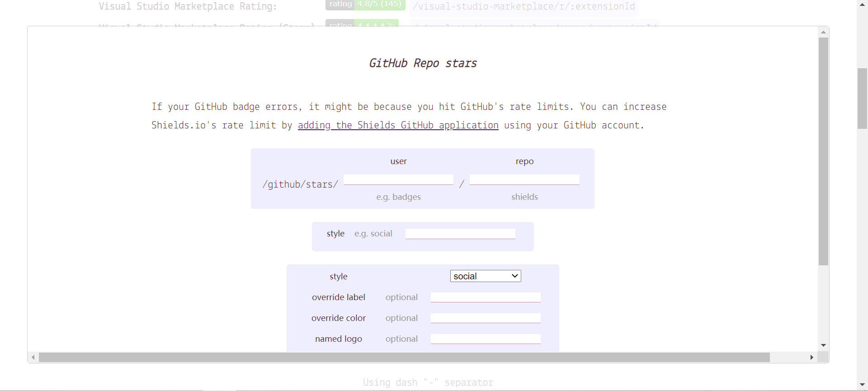Viewport: 868px width, 391px height.
Task: Click the override label input
Action: click(486, 297)
